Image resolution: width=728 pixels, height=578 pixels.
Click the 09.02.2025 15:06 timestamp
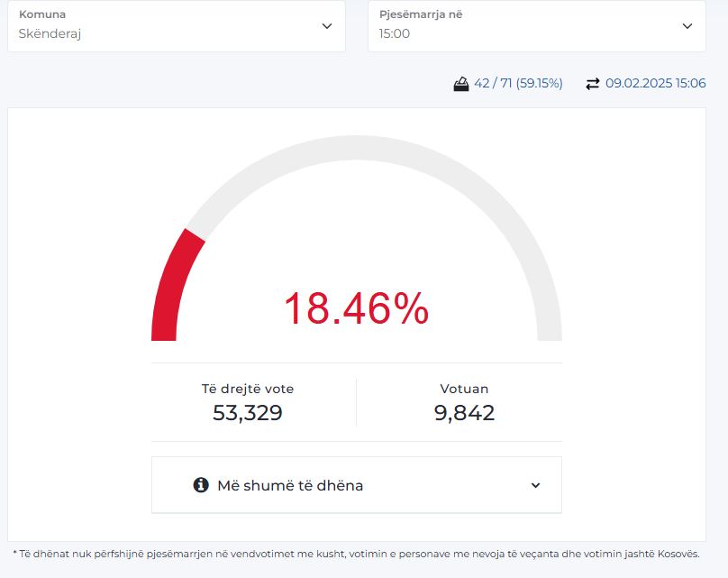(x=655, y=84)
